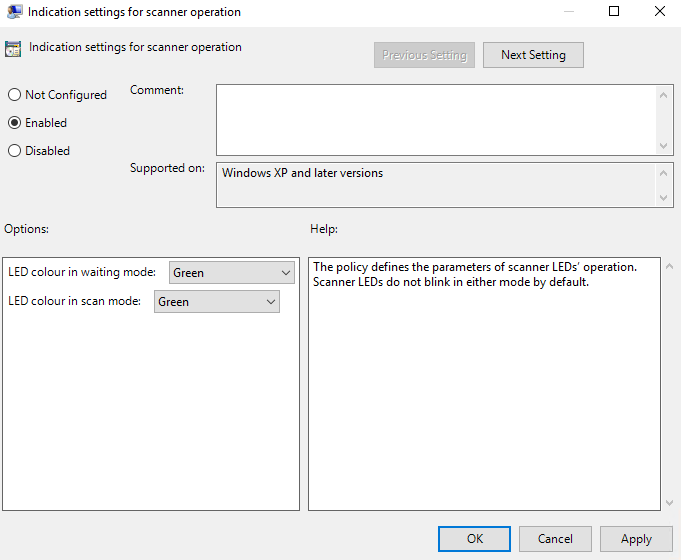681x560 pixels.
Task: Click the Help panel scroll-down arrow
Action: [668, 502]
